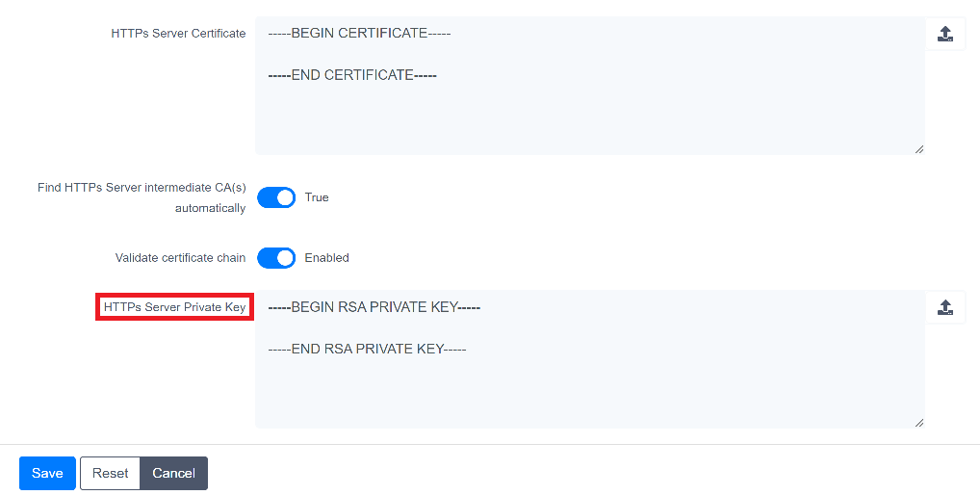Click the certificate text area resize handle

tap(918, 148)
